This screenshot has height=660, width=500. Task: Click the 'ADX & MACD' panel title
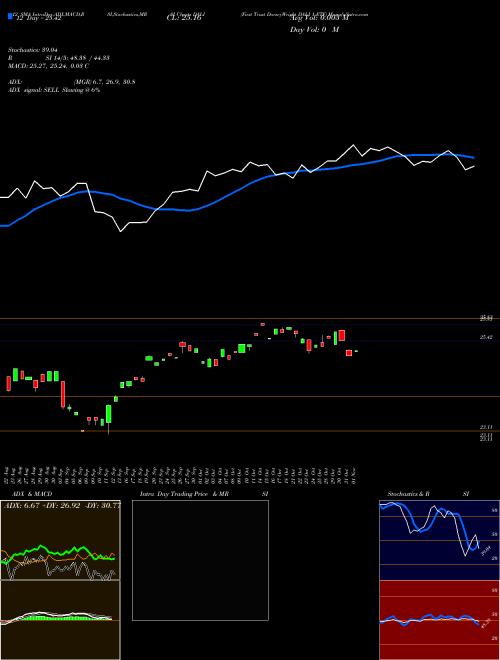click(x=32, y=494)
